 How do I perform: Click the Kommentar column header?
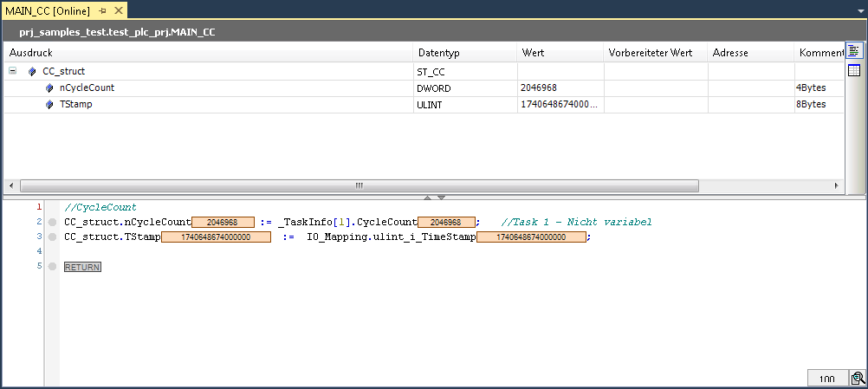pos(819,53)
